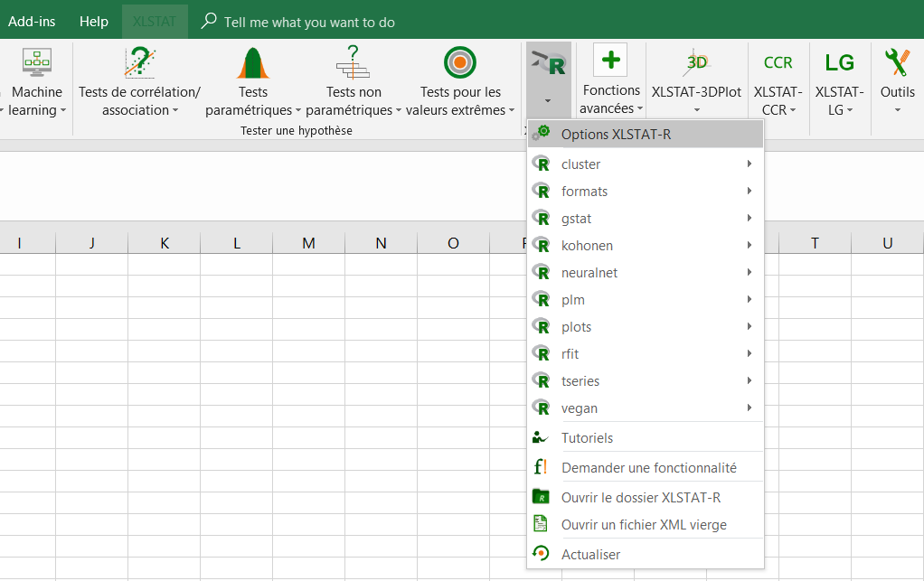Click Actualiser in the menu

click(590, 554)
